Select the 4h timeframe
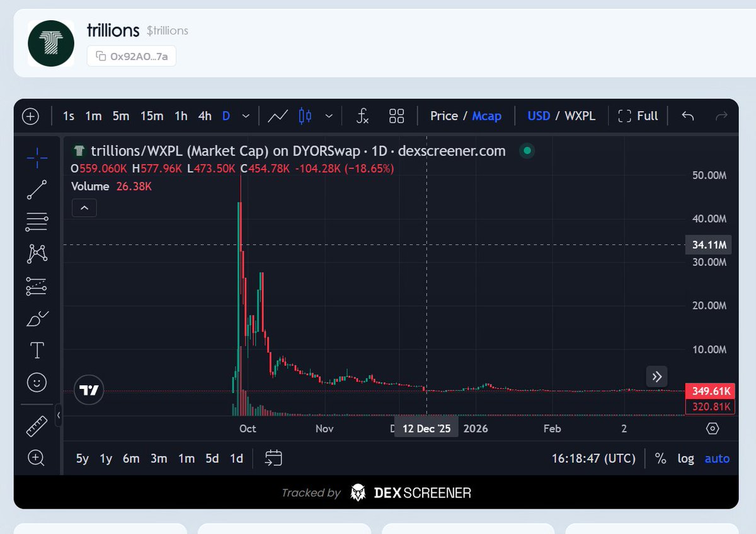756x534 pixels. point(205,116)
